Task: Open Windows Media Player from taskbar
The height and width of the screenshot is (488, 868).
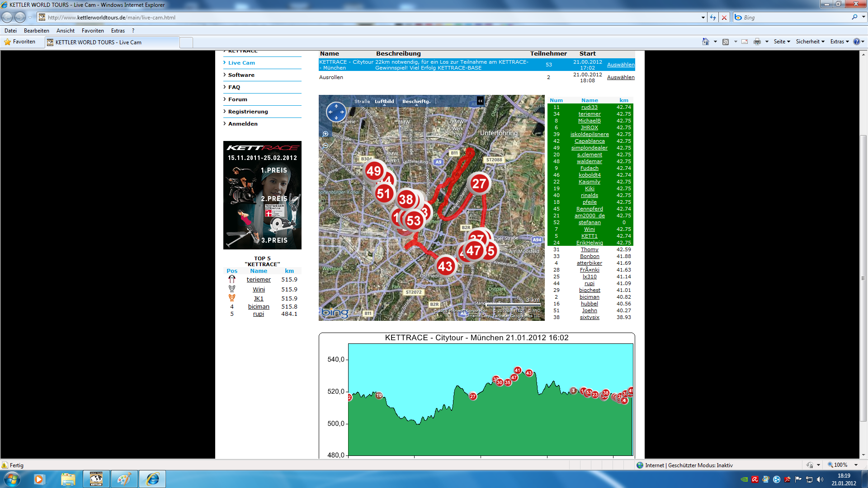Action: (39, 479)
